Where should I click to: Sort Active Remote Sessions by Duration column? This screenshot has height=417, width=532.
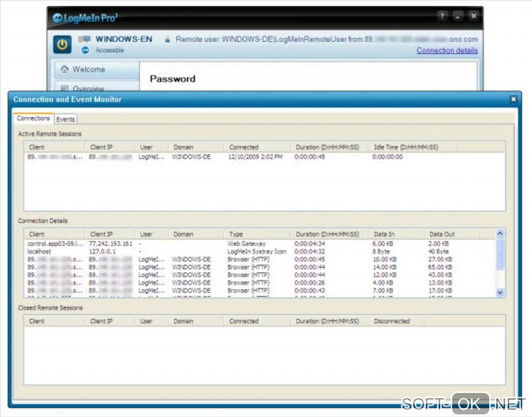pos(330,147)
